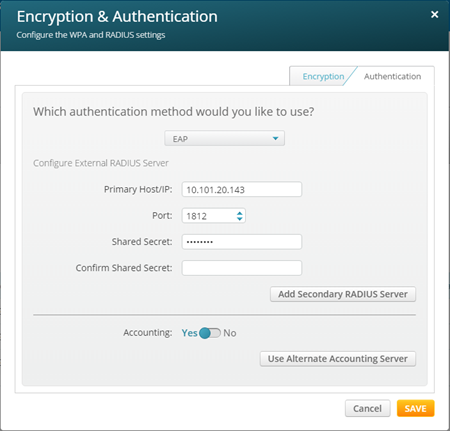The height and width of the screenshot is (431, 450).
Task: Switch to the Encryption tab
Action: [x=323, y=76]
